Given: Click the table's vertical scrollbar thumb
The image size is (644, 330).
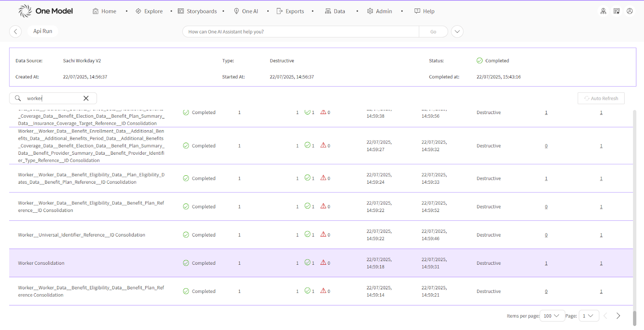Looking at the screenshot, I should click(635, 318).
